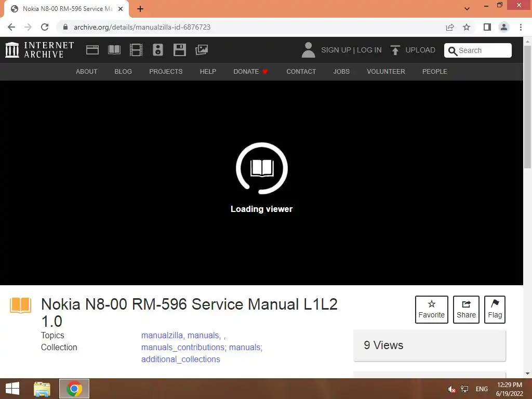The height and width of the screenshot is (399, 532).
Task: Click the network tray icon
Action: coord(464,389)
